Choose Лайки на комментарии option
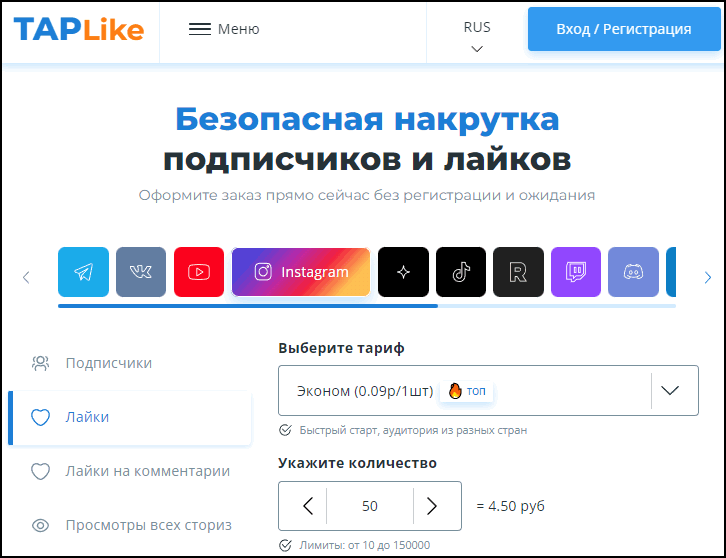Viewport: 726px width, 558px height. pyautogui.click(x=130, y=471)
